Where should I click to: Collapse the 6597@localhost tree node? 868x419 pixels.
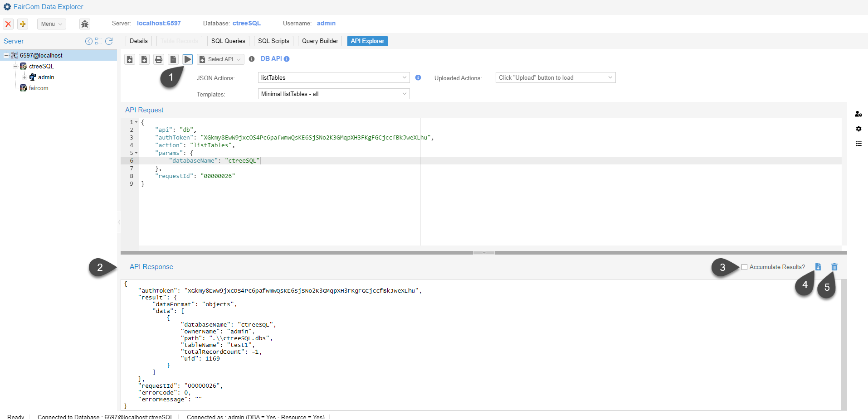6,55
